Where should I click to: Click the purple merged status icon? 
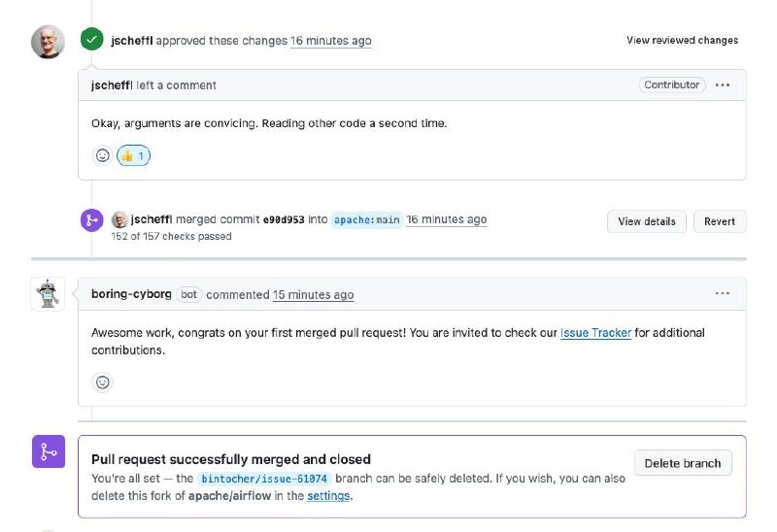[x=48, y=452]
